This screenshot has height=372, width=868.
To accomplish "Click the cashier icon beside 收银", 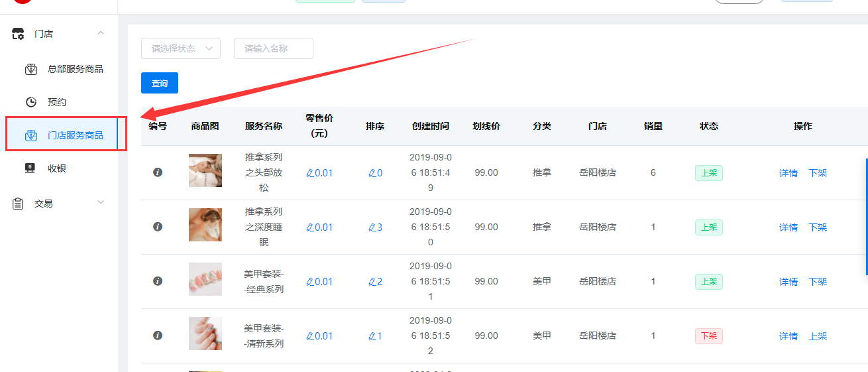I will (x=30, y=168).
